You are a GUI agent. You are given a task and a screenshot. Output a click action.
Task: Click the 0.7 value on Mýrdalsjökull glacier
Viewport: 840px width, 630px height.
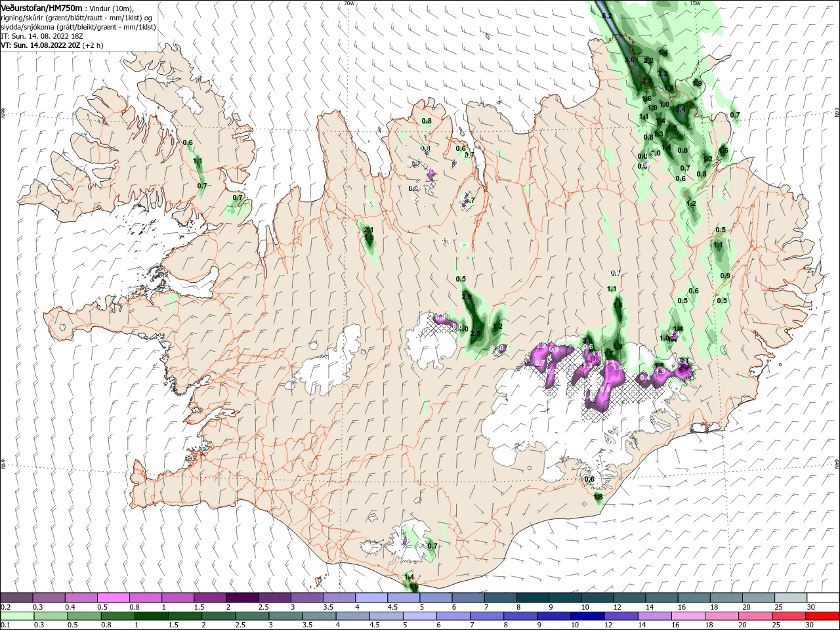(432, 546)
